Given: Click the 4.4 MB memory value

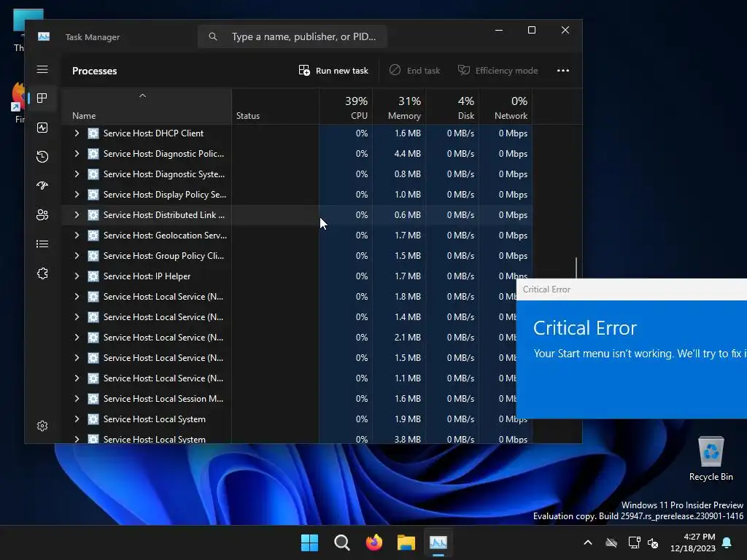Looking at the screenshot, I should point(407,154).
